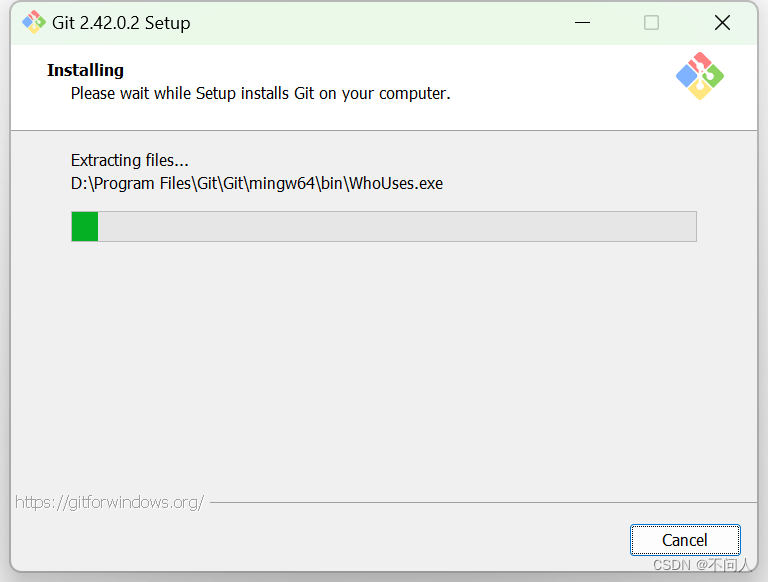Click the greyed-out maximize button
This screenshot has height=582, width=768.
click(651, 23)
